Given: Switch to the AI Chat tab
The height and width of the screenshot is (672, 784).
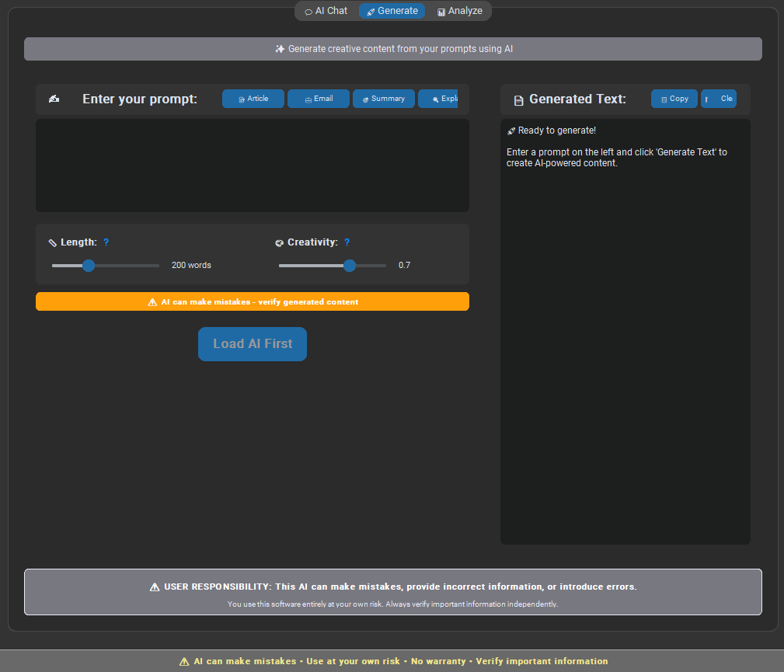Looking at the screenshot, I should 326,11.
